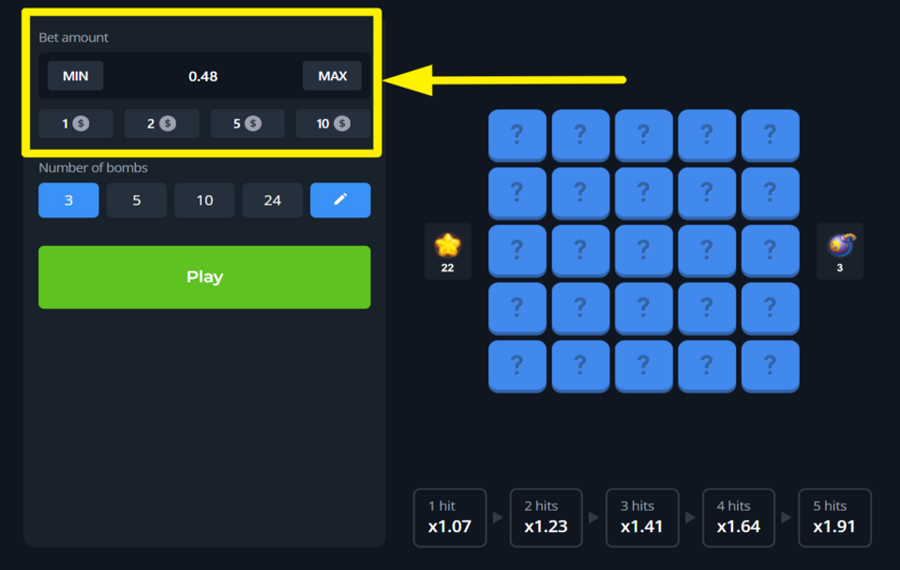Viewport: 900px width, 570px height.
Task: Choose 10 bombs option
Action: [x=204, y=200]
